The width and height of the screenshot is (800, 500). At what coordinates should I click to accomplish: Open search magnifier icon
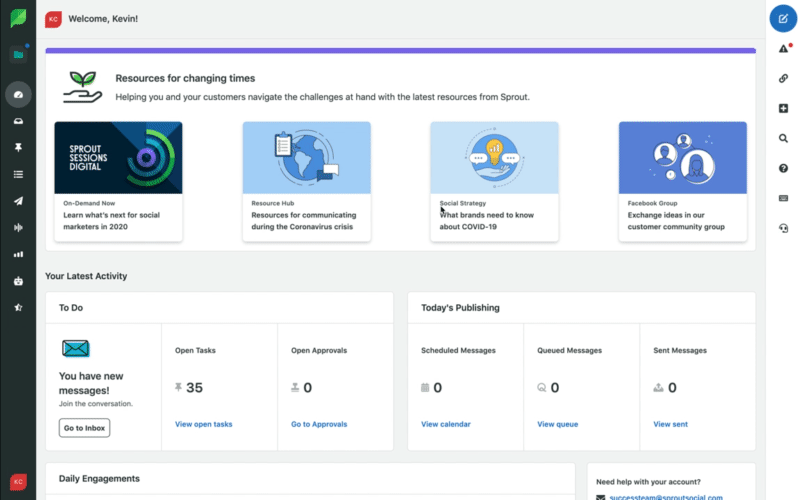coord(783,138)
